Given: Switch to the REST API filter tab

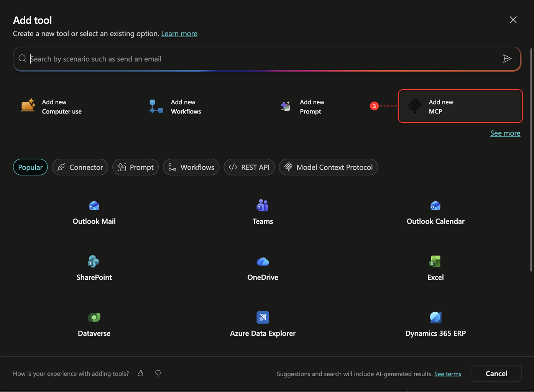Looking at the screenshot, I should point(249,167).
